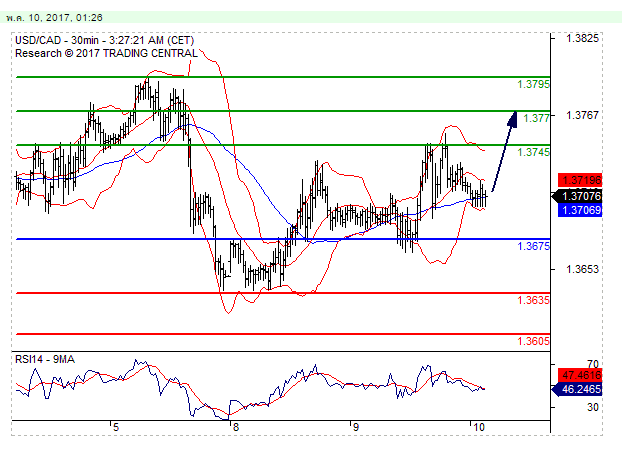Click the 1.3653 axis value

pos(582,269)
